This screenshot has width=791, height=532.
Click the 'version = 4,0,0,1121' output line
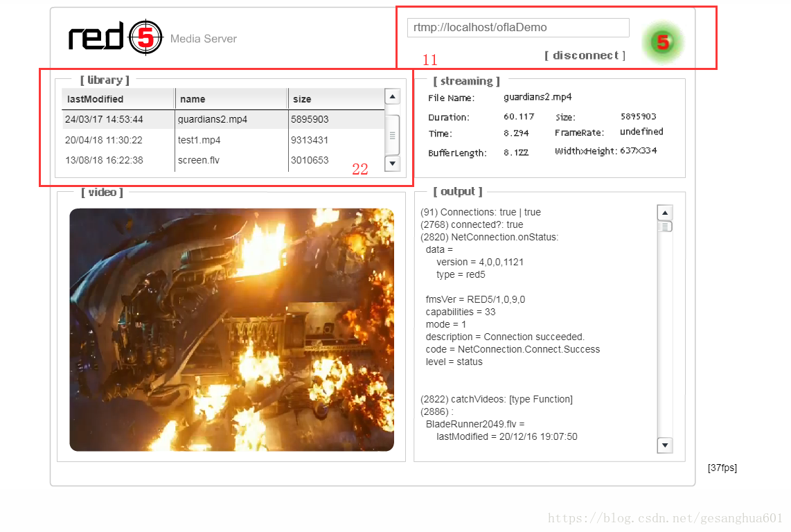[480, 262]
